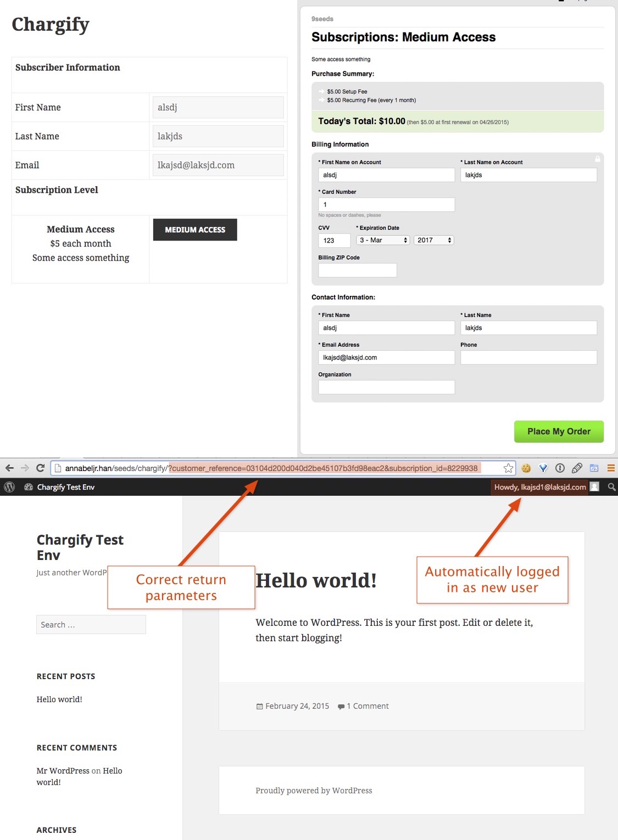Click the Welcome to WordPress post text
The image size is (618, 840).
point(394,630)
